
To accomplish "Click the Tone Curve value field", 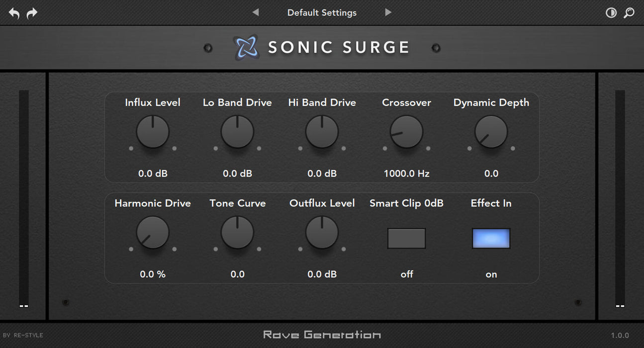I will click(237, 274).
